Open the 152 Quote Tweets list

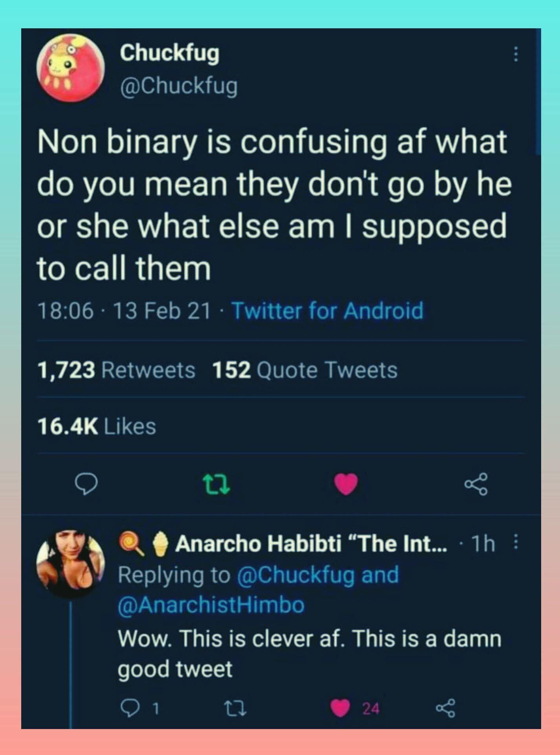[305, 369]
